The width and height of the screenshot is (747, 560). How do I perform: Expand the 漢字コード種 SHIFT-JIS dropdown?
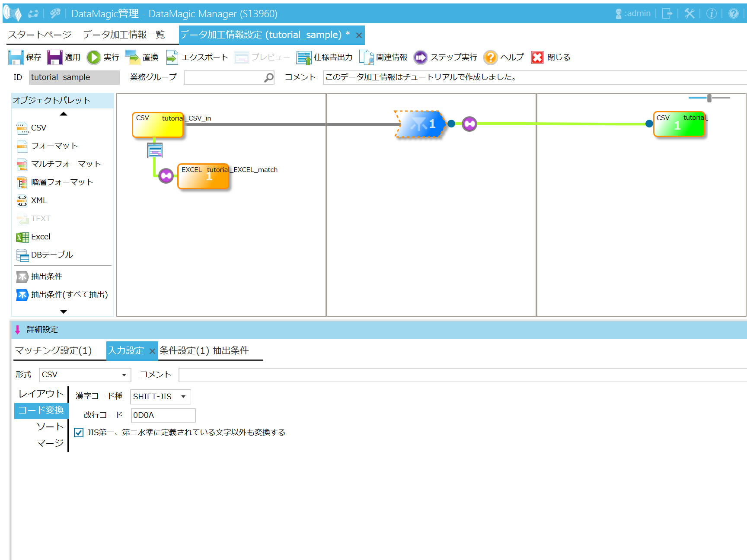183,397
